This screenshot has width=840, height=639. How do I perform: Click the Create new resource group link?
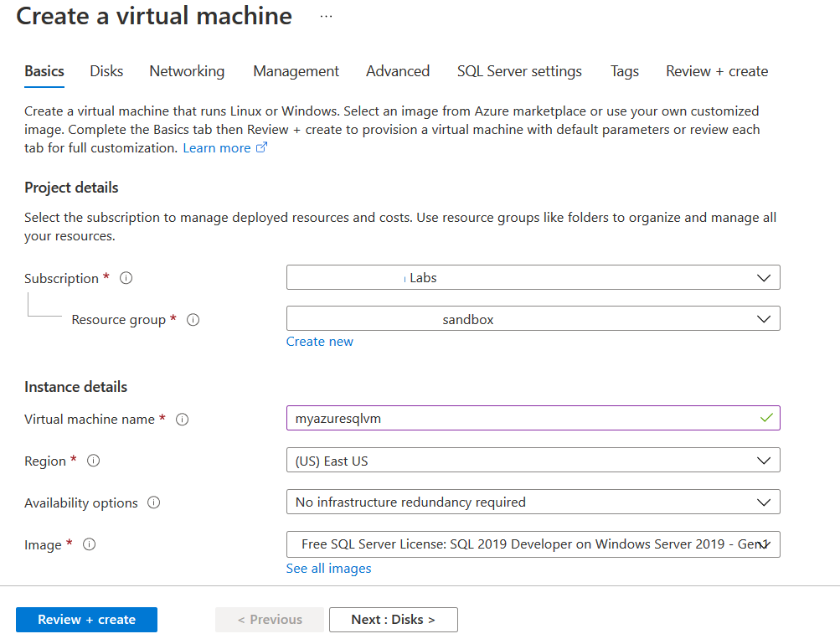click(x=320, y=342)
